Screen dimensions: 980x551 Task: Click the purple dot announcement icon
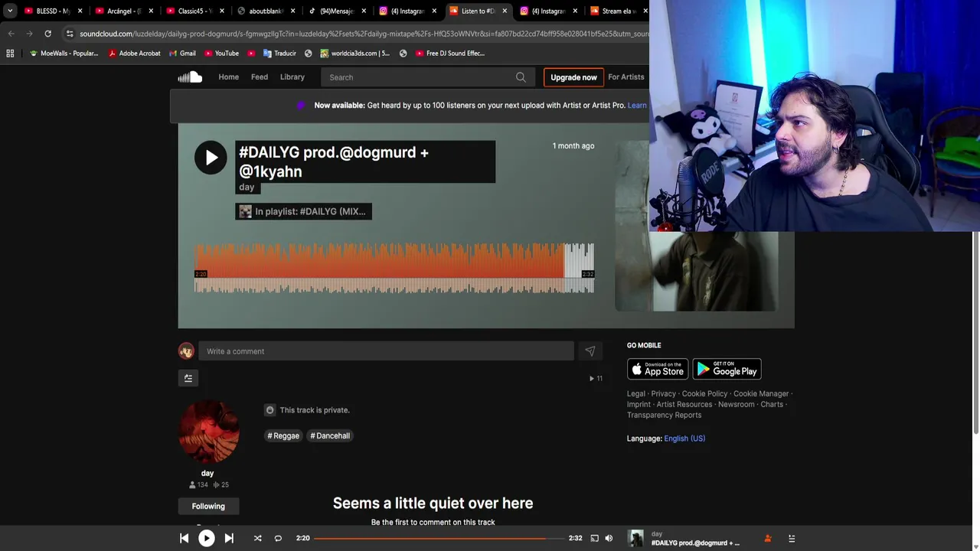tap(301, 105)
